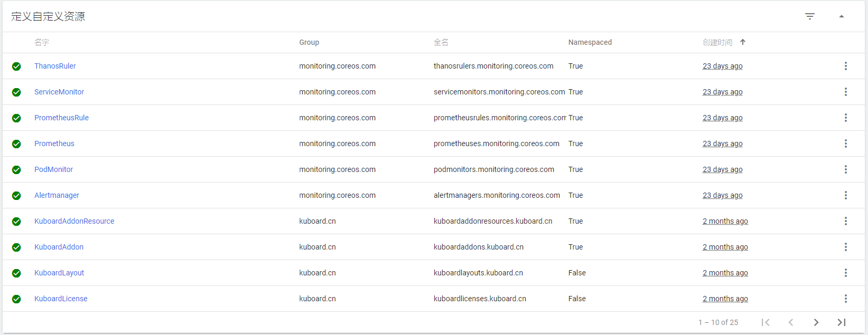Open the ThanosRuler resource link
868x335 pixels.
pyautogui.click(x=55, y=66)
